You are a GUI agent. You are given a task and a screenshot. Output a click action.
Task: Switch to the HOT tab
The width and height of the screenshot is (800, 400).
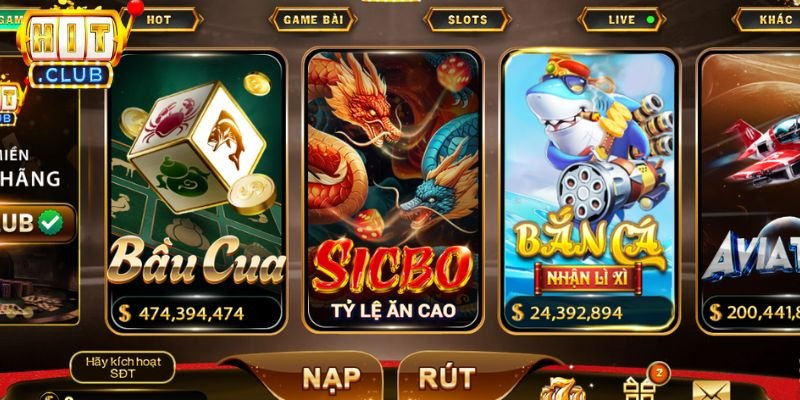point(162,20)
